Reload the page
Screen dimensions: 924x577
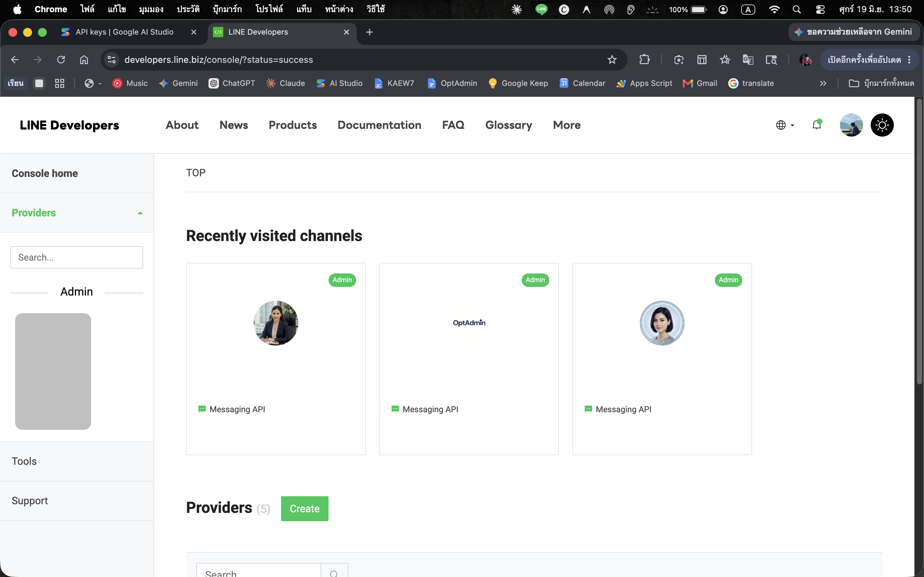(61, 60)
